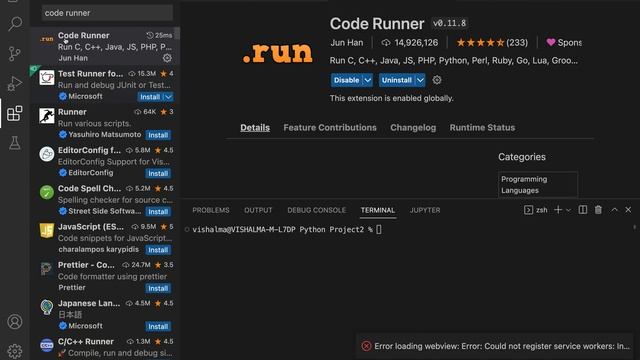Select the Terminal panel tab
Screen dimensions: 640x360
tap(378, 210)
